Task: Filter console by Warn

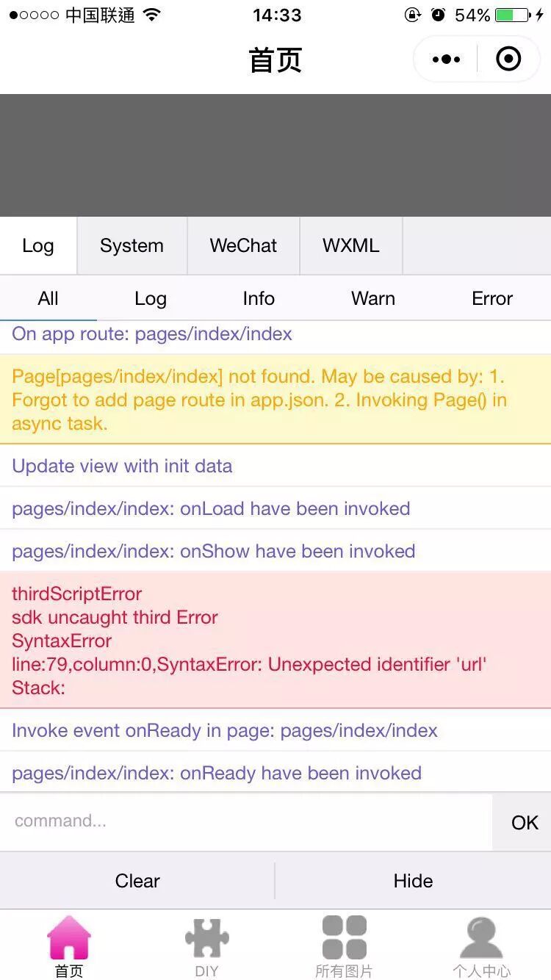Action: click(373, 298)
